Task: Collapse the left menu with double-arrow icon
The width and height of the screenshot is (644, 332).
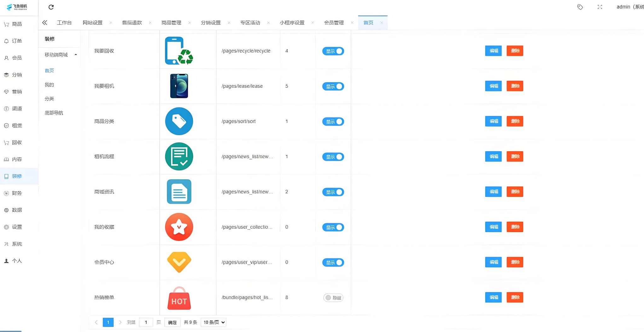Action: click(44, 22)
